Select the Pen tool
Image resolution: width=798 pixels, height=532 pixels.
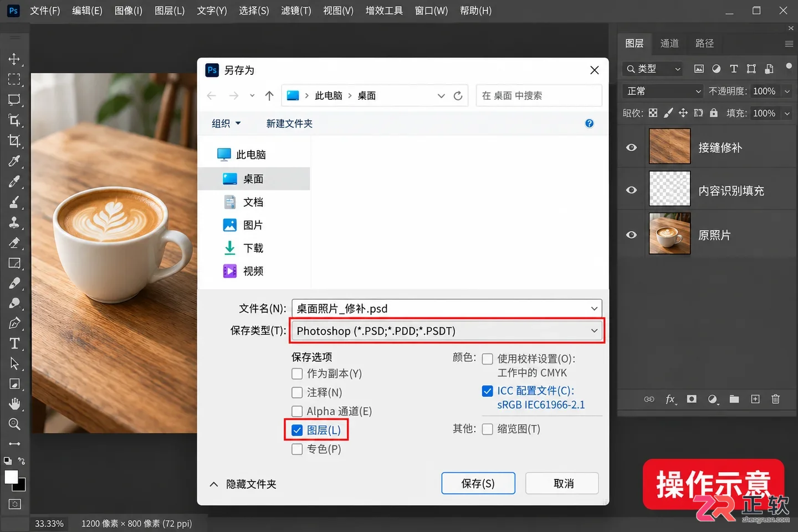click(x=14, y=323)
